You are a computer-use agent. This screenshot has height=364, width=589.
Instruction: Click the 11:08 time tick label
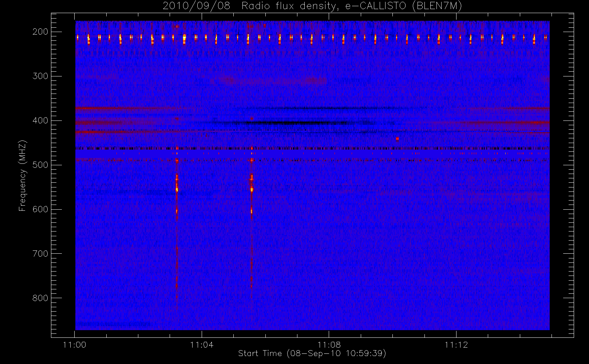coord(329,344)
